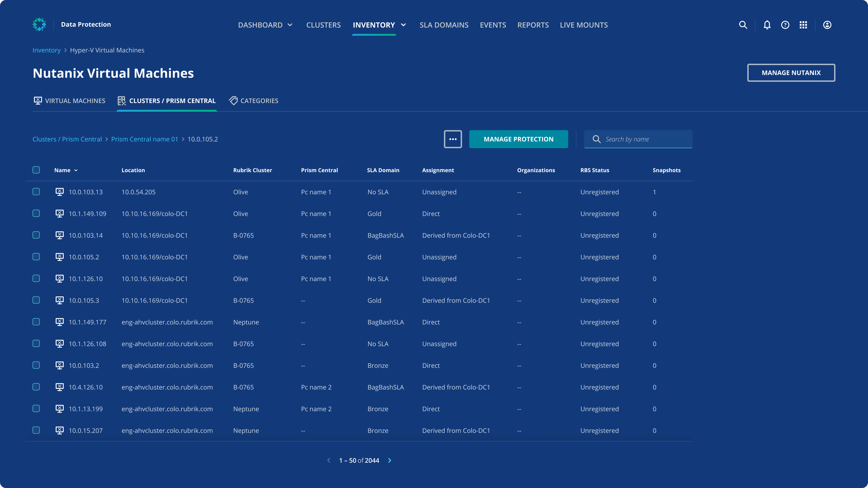Open the notifications bell

[x=767, y=25]
